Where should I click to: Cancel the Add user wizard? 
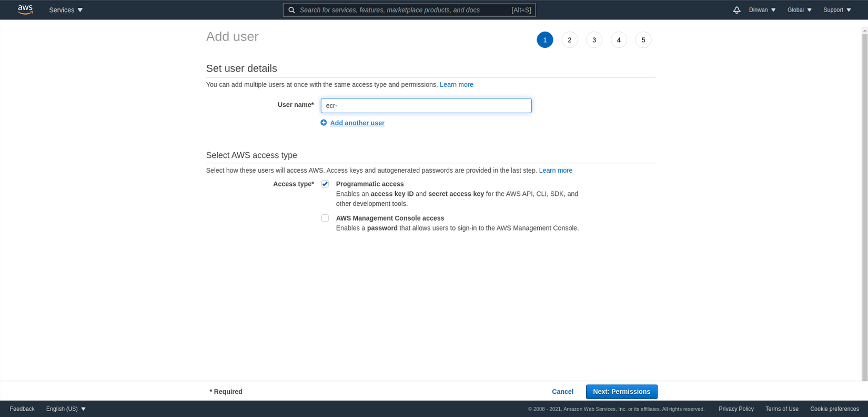[x=562, y=392]
